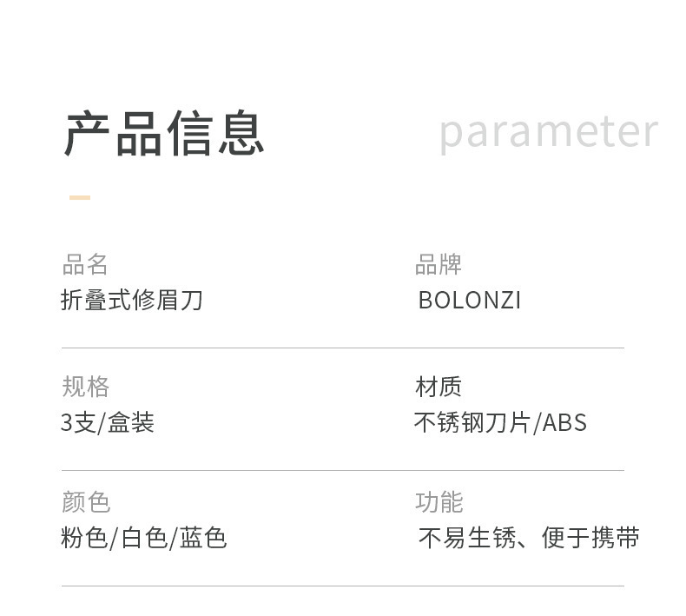Select the 白色 color option text
The image size is (686, 616).
[x=143, y=539]
